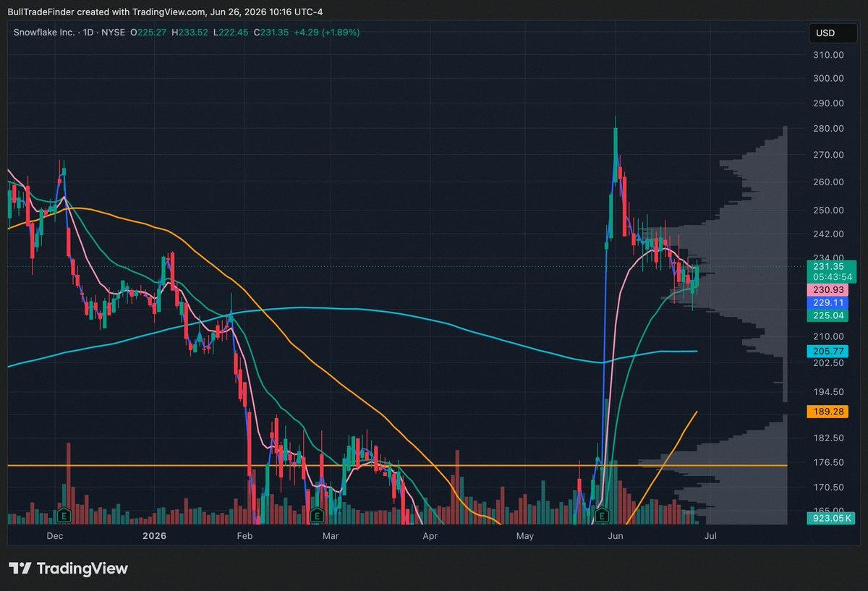Viewport: 868px width, 591px height.
Task: Click the 210.00 price axis label
Action: click(x=827, y=336)
